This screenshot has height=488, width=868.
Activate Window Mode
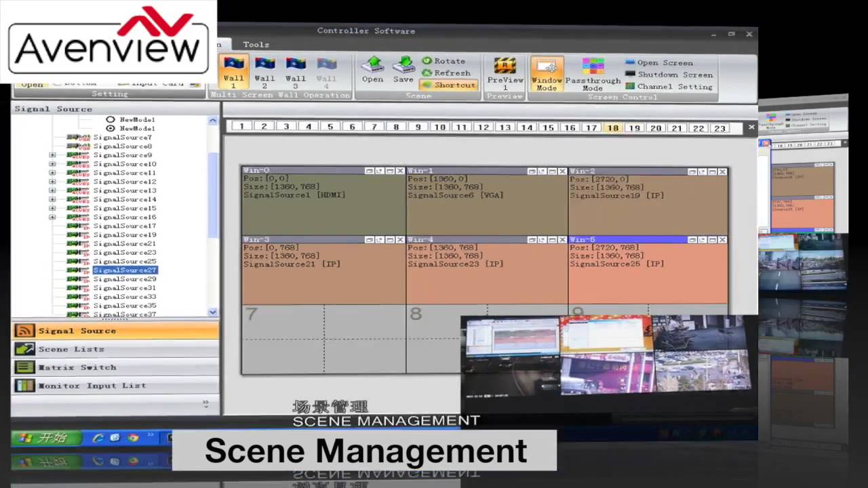pyautogui.click(x=547, y=74)
